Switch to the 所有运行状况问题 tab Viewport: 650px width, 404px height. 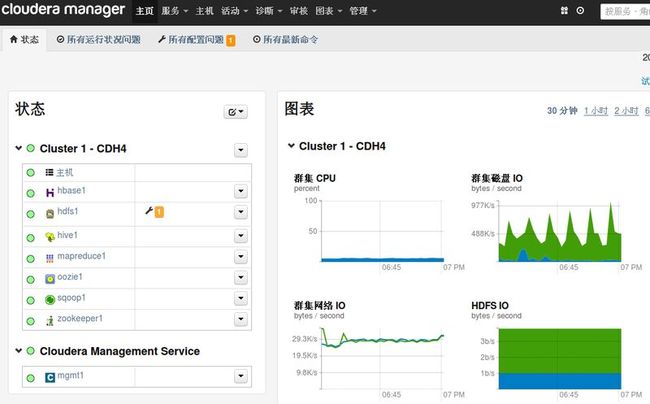(x=99, y=39)
